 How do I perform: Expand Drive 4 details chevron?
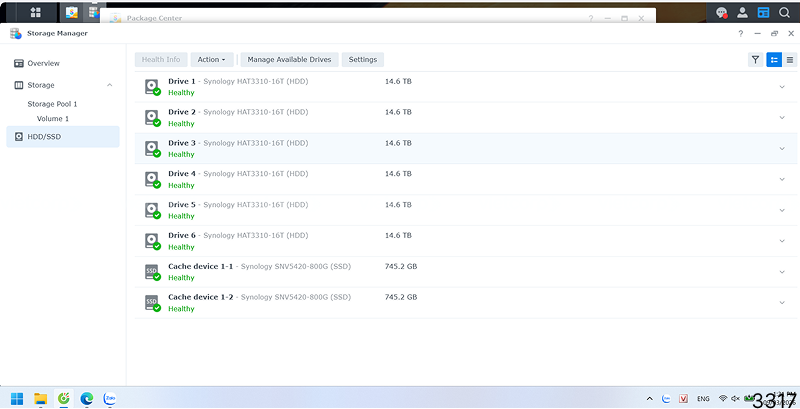point(782,180)
